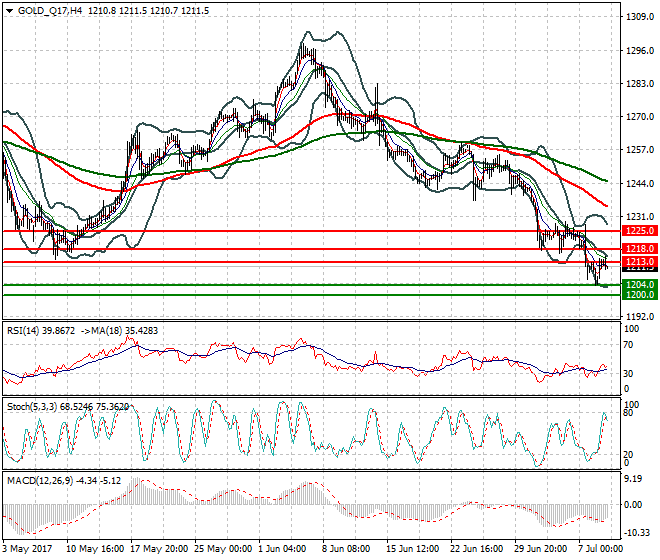The width and height of the screenshot is (660, 560).
Task: Click the 1283.0 price axis label
Action: (x=640, y=84)
